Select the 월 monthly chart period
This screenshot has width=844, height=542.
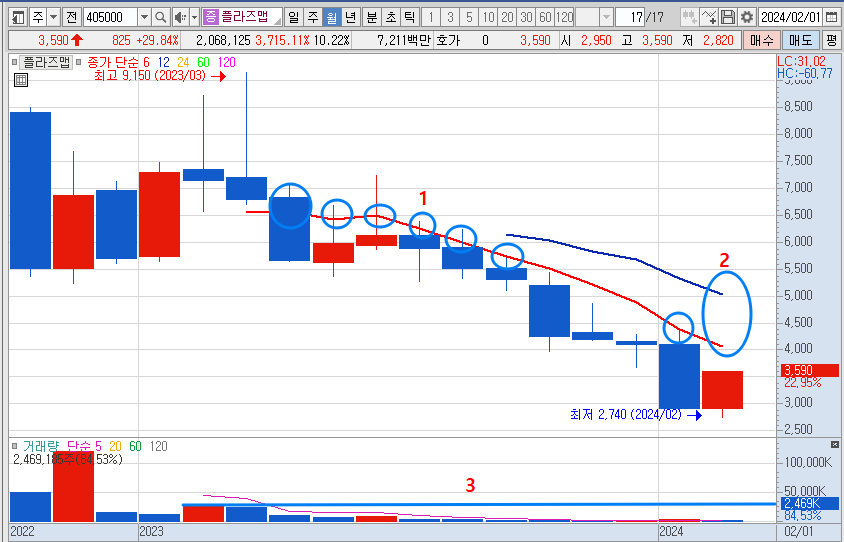pyautogui.click(x=332, y=17)
